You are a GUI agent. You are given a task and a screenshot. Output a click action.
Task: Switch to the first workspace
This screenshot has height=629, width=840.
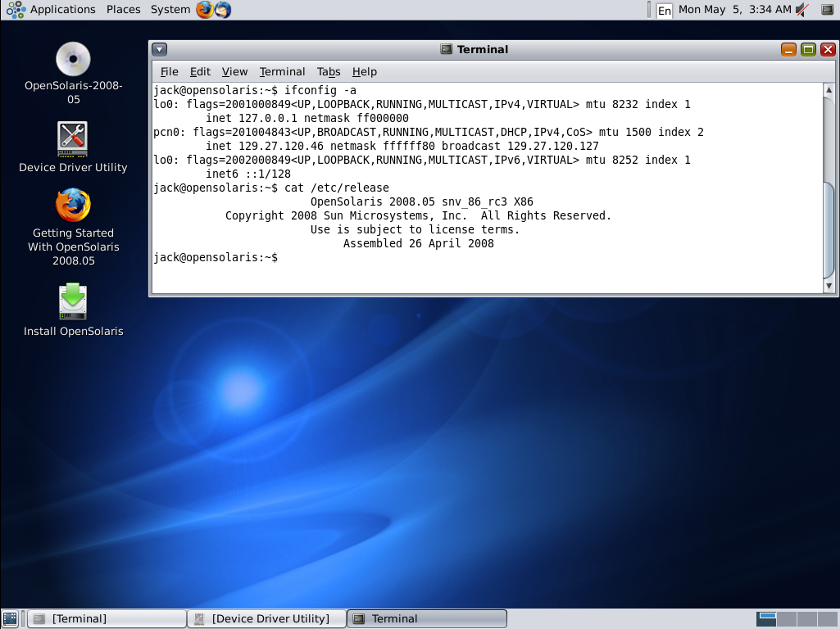click(x=766, y=619)
